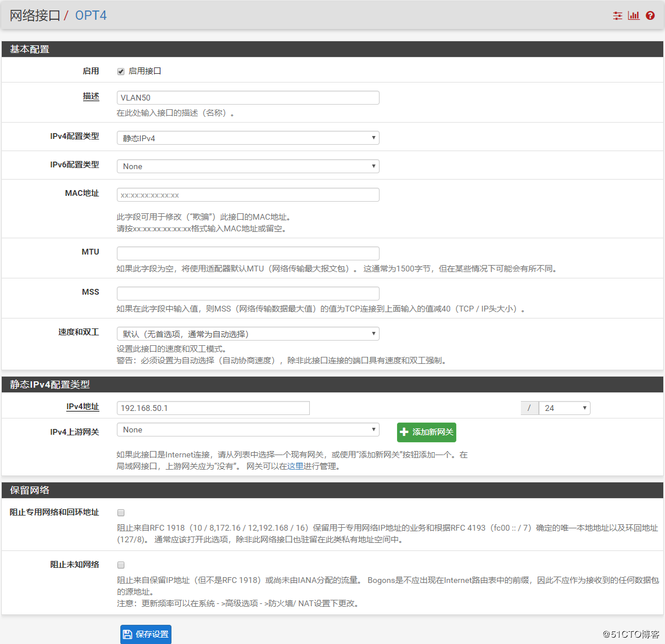
Task: Open the red help question mark icon
Action: pyautogui.click(x=650, y=16)
